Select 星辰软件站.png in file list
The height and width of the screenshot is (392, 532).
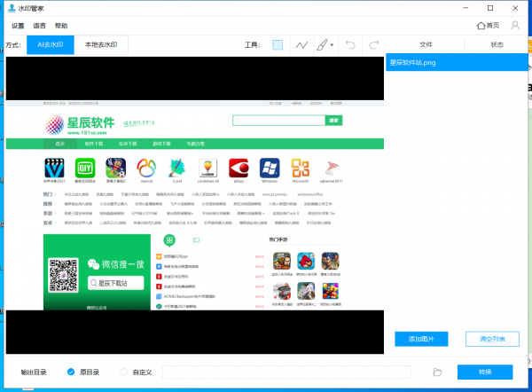click(457, 62)
